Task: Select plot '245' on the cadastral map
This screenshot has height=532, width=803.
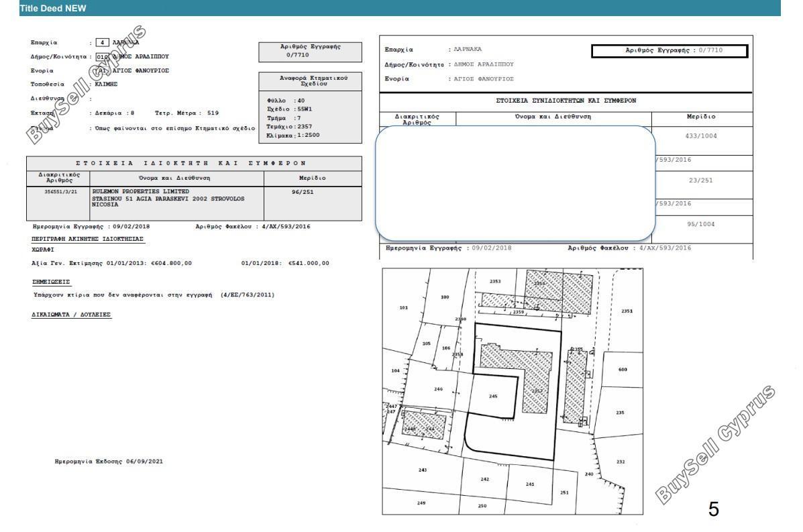Action: coord(492,396)
